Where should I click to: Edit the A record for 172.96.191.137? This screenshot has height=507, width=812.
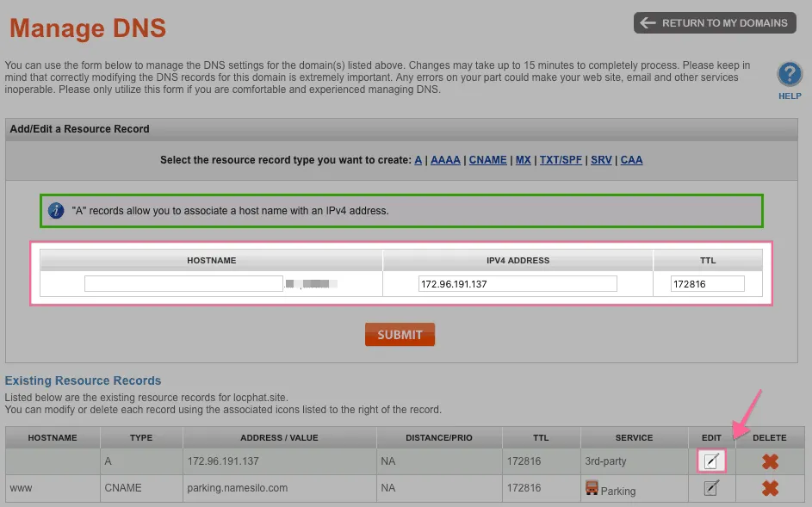click(x=711, y=461)
